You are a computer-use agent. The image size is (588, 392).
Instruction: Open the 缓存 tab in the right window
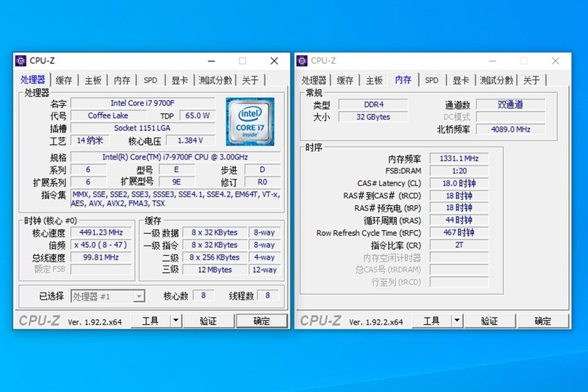tap(345, 80)
